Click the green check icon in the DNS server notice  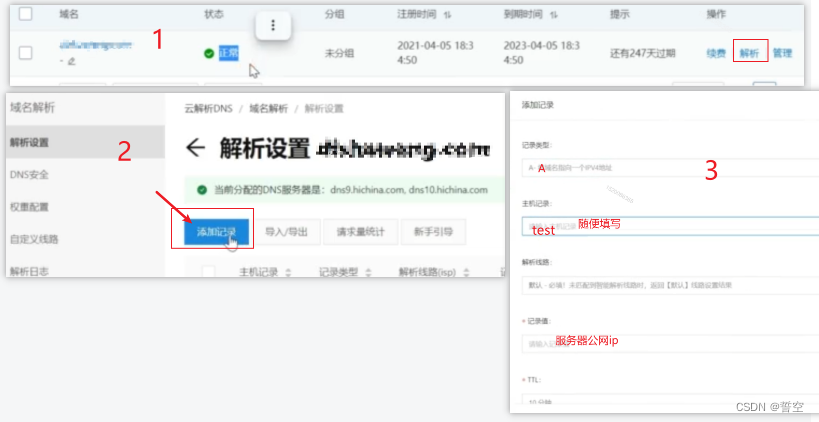click(202, 190)
